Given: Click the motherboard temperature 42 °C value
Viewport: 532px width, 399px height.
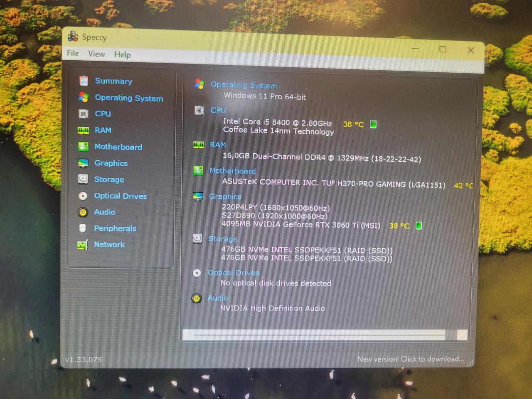Looking at the screenshot, I should pos(463,186).
